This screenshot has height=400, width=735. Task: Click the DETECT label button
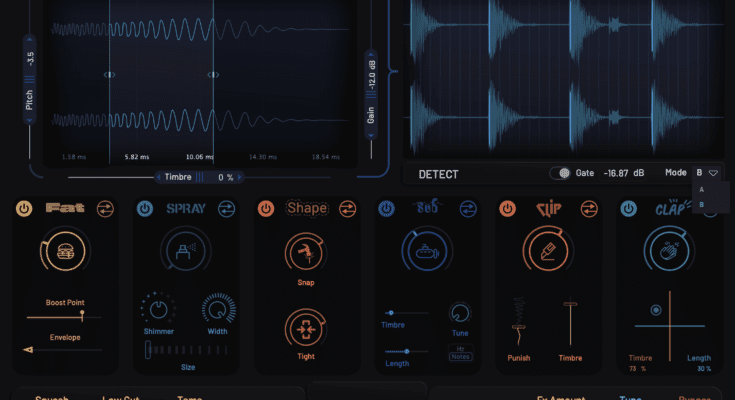(x=438, y=174)
